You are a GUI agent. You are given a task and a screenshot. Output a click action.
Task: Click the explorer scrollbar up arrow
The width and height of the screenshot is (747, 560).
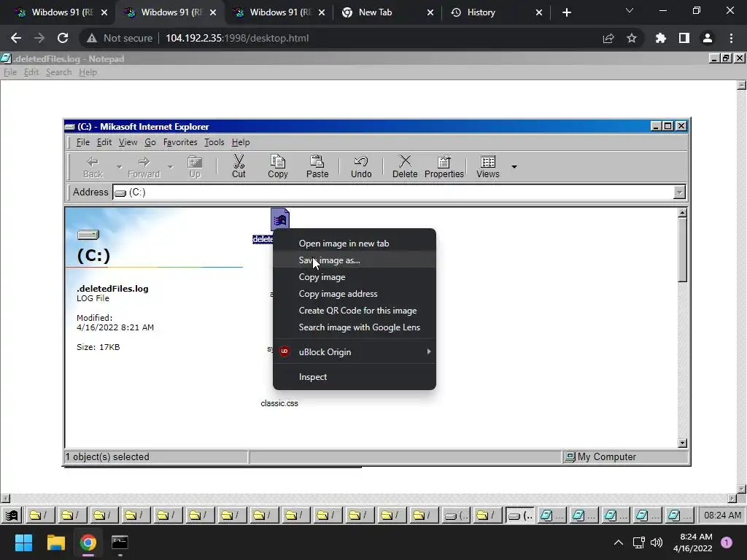[682, 213]
